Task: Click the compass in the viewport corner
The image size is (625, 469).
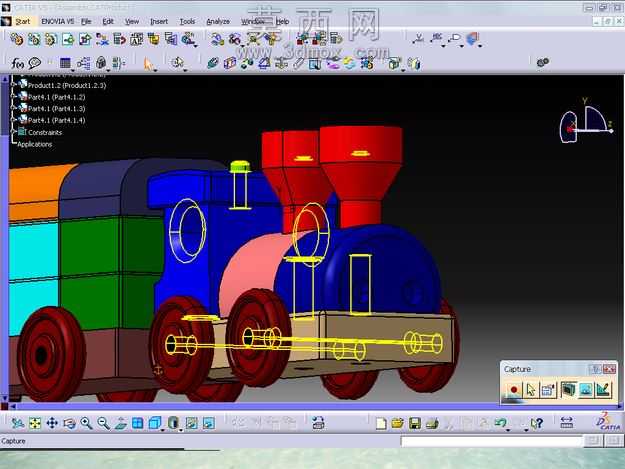Action: click(x=585, y=122)
